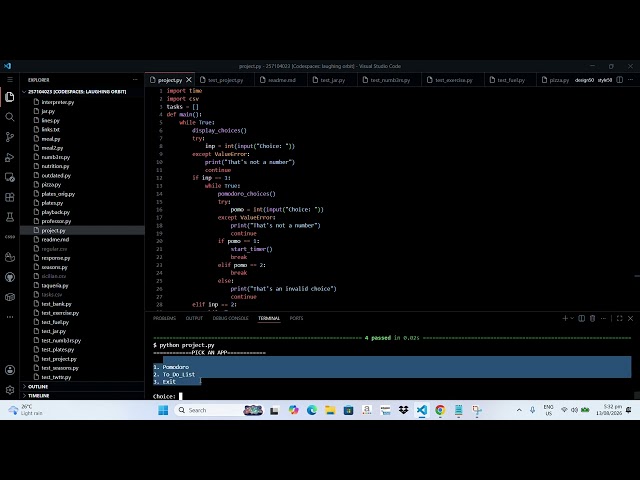This screenshot has width=640, height=480.
Task: Open the terminal launch profile dropdown
Action: point(572,318)
